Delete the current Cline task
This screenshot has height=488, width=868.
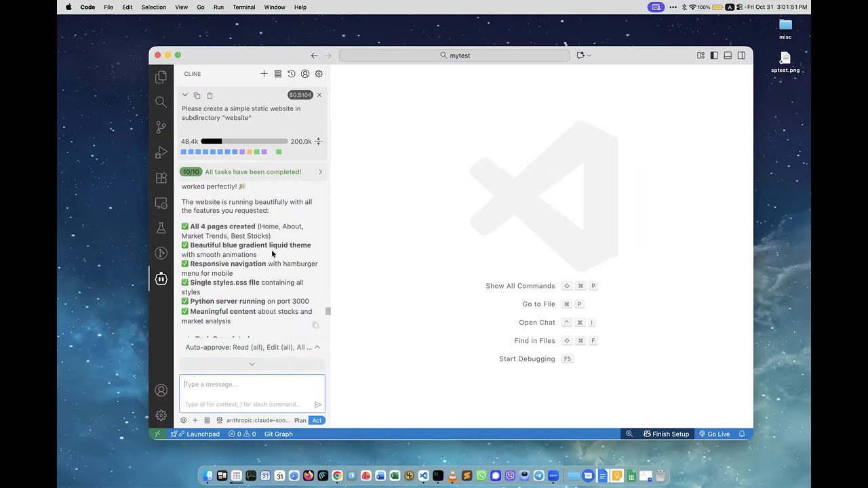coord(210,96)
